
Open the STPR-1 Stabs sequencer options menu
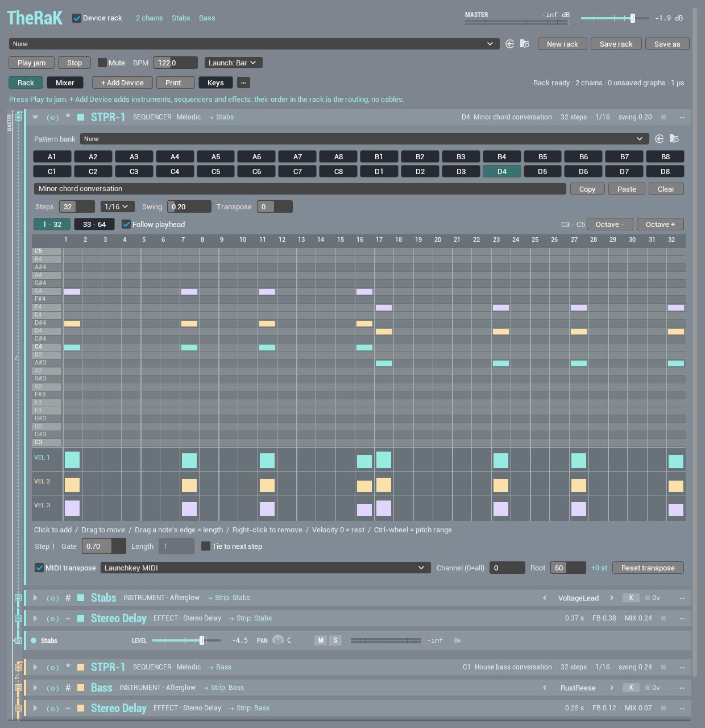pyautogui.click(x=682, y=117)
